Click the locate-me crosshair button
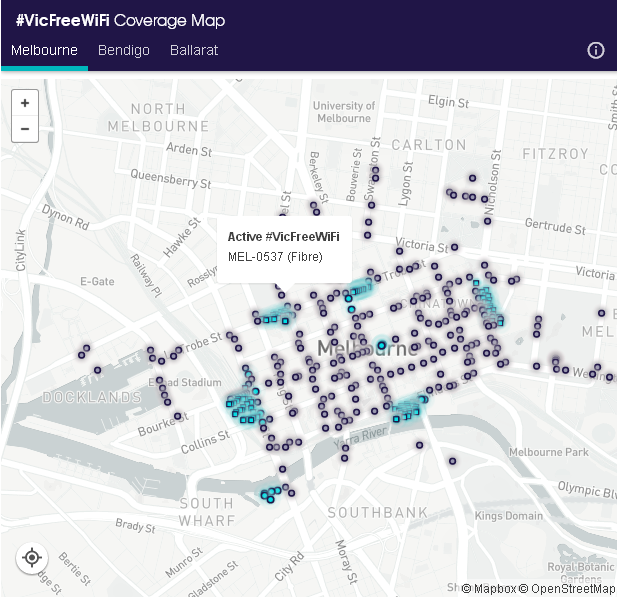The height and width of the screenshot is (597, 617). (x=31, y=557)
